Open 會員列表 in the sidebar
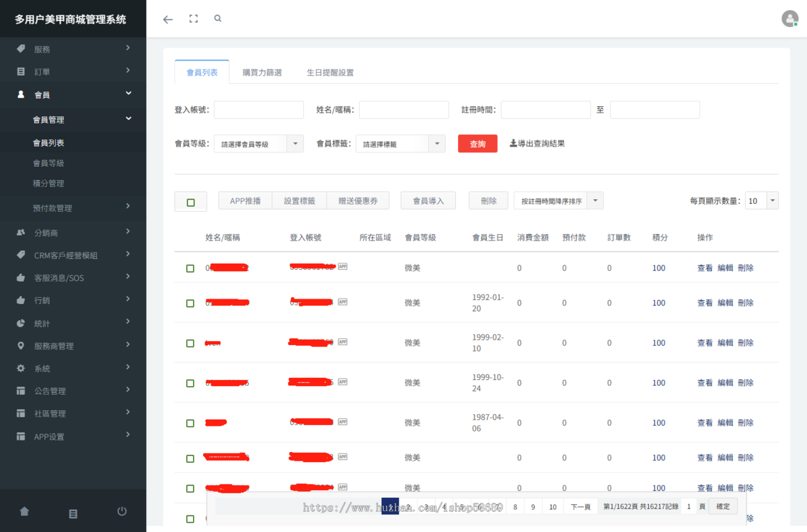This screenshot has width=807, height=532. 48,143
